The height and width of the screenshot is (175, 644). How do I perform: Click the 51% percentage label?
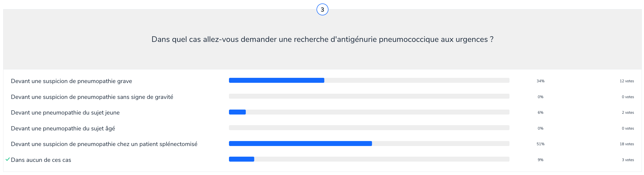pyautogui.click(x=540, y=144)
